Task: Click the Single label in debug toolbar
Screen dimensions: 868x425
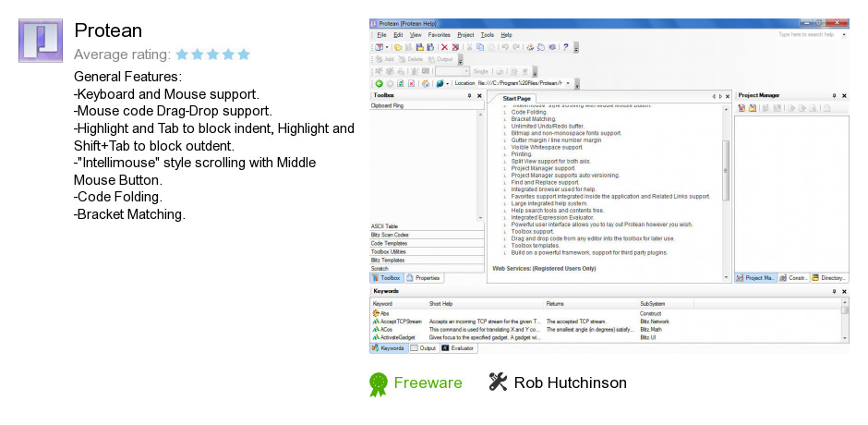Action: pos(480,71)
